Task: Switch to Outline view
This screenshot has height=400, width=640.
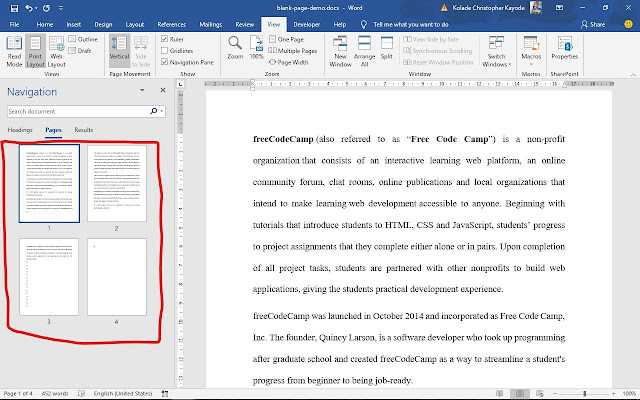Action: pyautogui.click(x=83, y=39)
